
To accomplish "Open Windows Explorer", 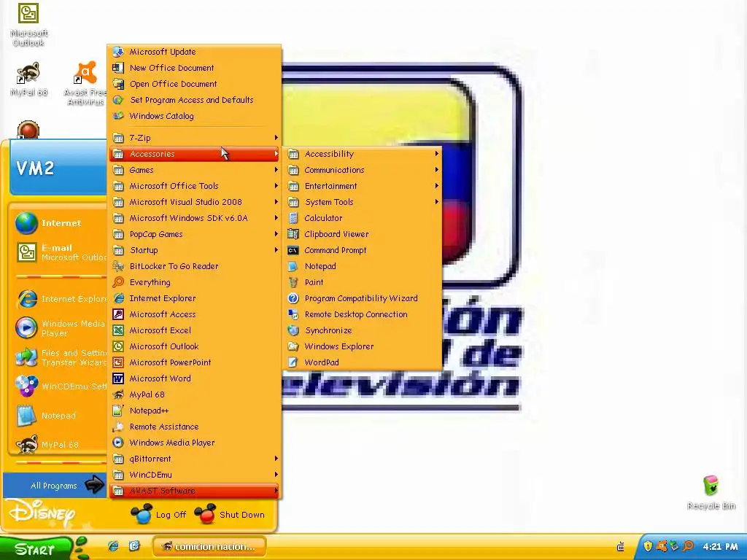I will pos(363,346).
